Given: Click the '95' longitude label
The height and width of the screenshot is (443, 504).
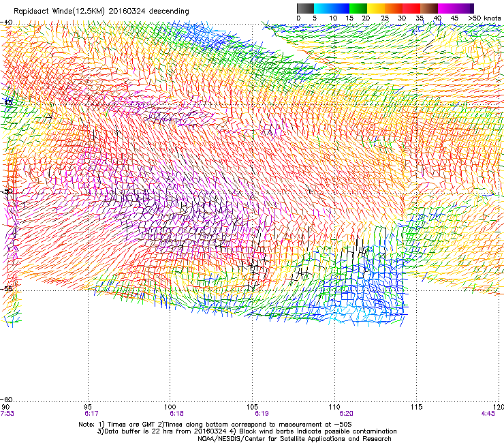Looking at the screenshot, I should pos(88,408).
